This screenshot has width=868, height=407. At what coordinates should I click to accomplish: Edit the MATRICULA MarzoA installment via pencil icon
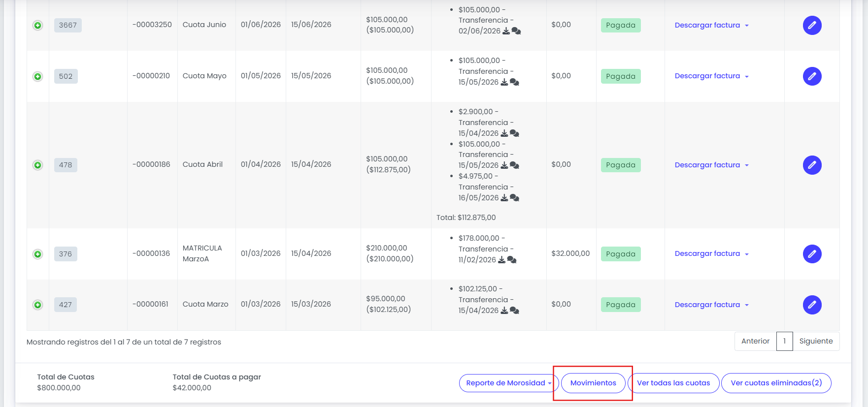pyautogui.click(x=812, y=254)
